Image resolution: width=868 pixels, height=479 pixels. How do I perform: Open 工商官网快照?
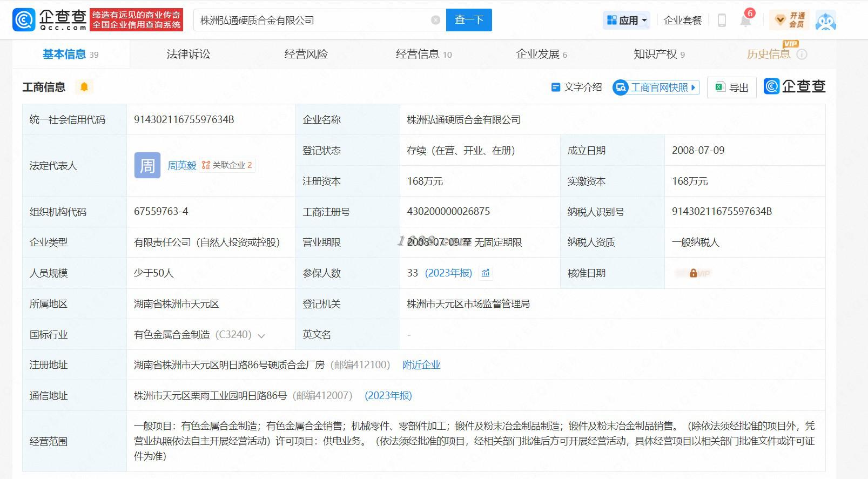[x=656, y=87]
